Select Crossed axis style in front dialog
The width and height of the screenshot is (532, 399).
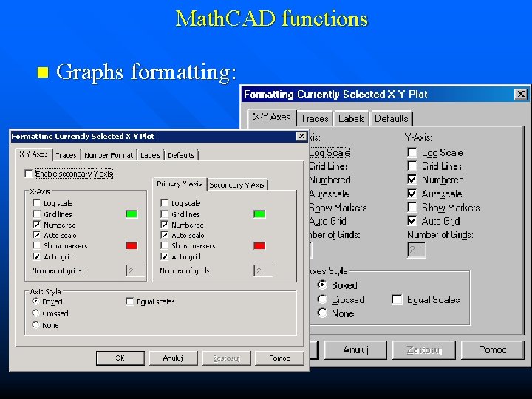pyautogui.click(x=35, y=313)
